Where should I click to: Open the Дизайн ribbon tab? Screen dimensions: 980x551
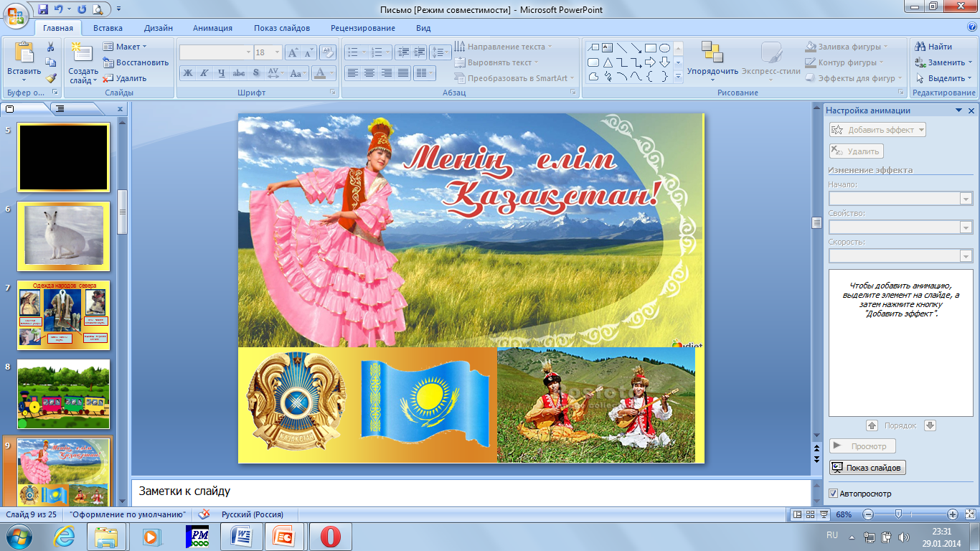click(x=158, y=28)
